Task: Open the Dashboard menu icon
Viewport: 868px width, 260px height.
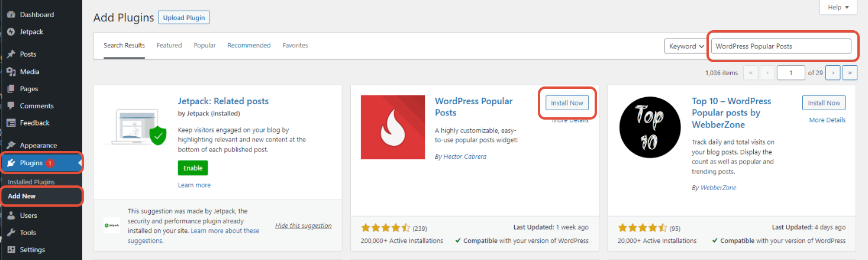Action: click(x=11, y=14)
